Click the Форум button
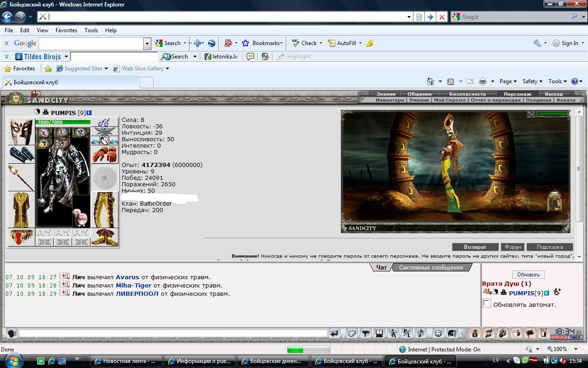This screenshot has height=368, width=588. point(512,247)
